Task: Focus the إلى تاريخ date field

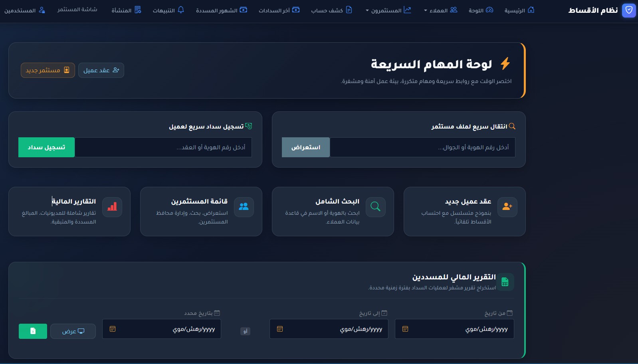Action: coord(329,329)
